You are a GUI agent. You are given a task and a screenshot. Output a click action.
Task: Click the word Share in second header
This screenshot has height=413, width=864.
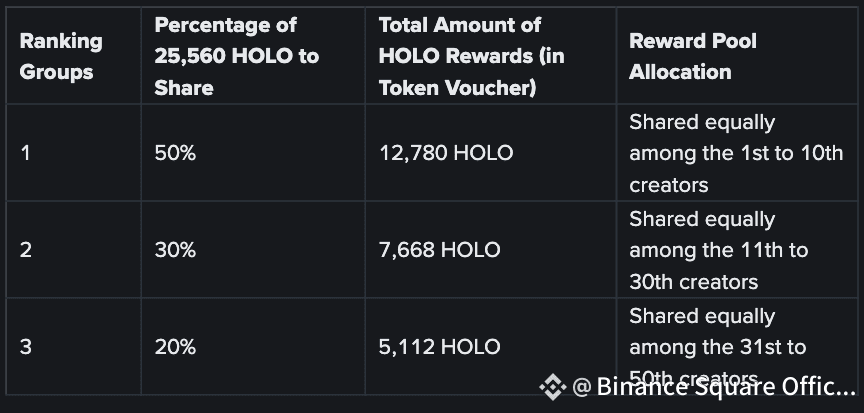183,88
